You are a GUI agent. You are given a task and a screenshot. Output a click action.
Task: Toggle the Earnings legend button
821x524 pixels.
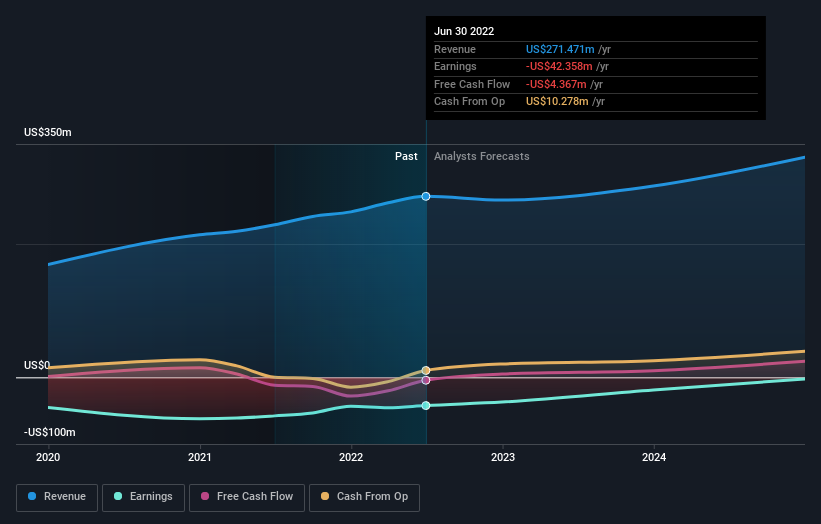[143, 497]
